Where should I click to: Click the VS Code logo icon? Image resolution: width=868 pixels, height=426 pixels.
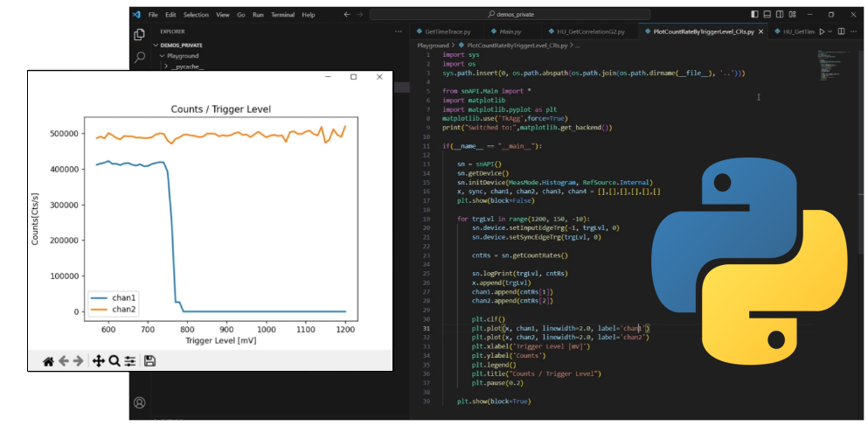tap(136, 14)
